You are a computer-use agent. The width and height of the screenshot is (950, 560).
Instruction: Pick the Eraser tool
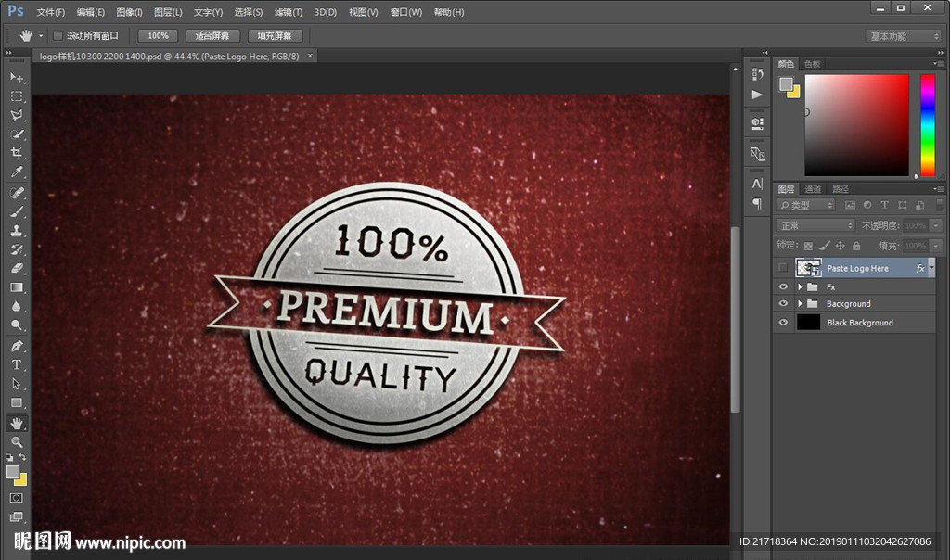tap(17, 268)
